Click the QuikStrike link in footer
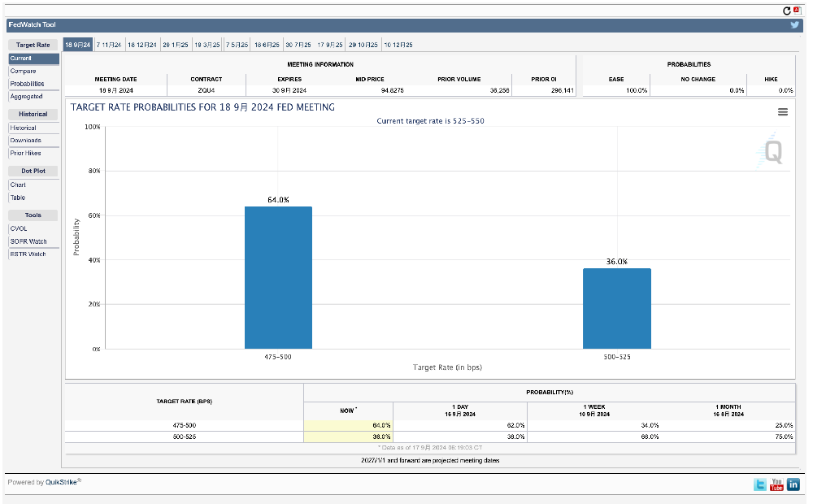Viewport: 813px width, 504px height. (61, 482)
